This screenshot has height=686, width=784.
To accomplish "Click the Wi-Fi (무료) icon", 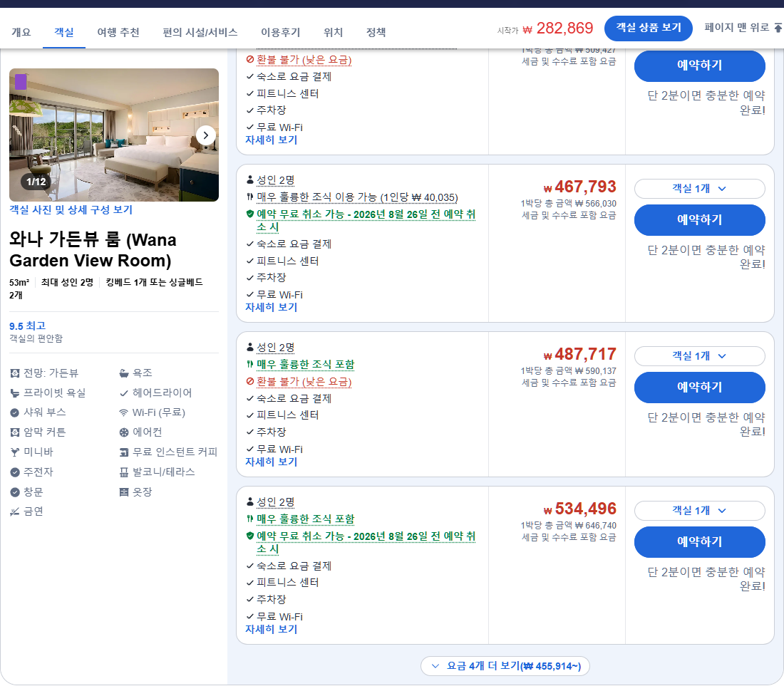I will (124, 412).
